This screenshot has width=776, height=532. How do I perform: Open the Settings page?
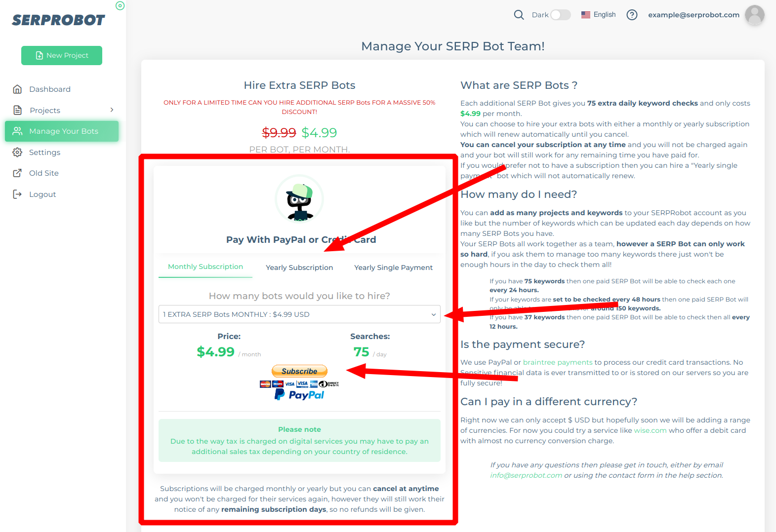(44, 152)
